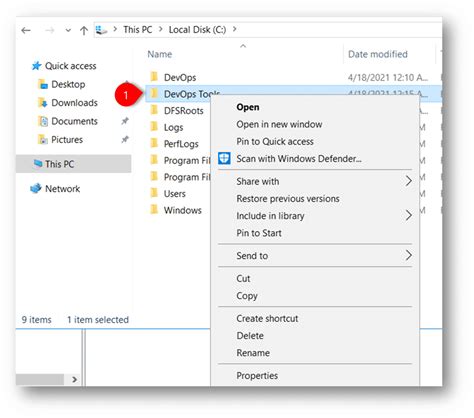Viewport: 474px width, 418px height.
Task: Select the Logs folder name
Action: point(173,127)
